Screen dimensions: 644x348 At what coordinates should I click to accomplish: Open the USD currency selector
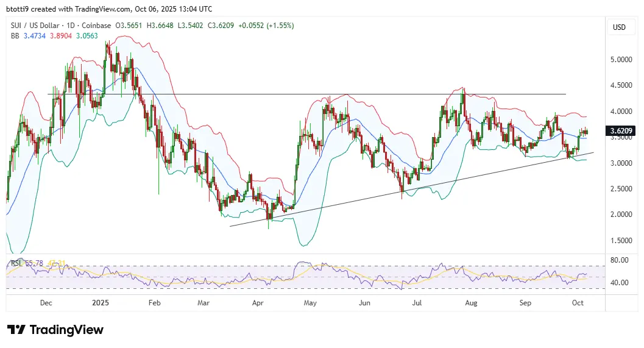[619, 27]
